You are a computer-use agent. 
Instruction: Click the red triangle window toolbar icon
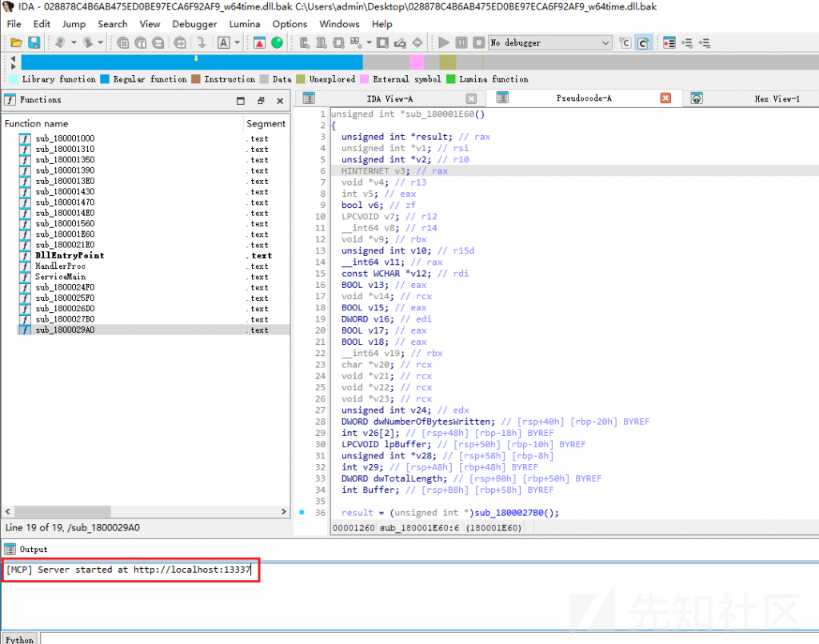(x=259, y=43)
